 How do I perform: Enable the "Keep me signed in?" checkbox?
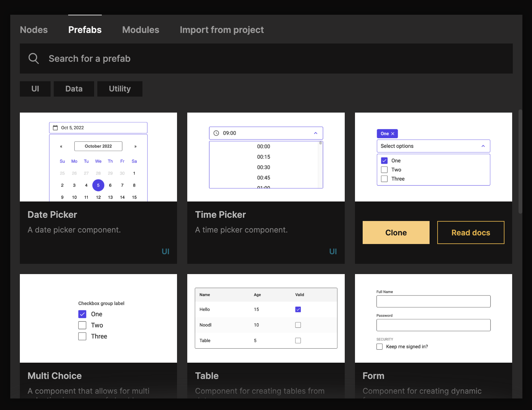point(379,346)
